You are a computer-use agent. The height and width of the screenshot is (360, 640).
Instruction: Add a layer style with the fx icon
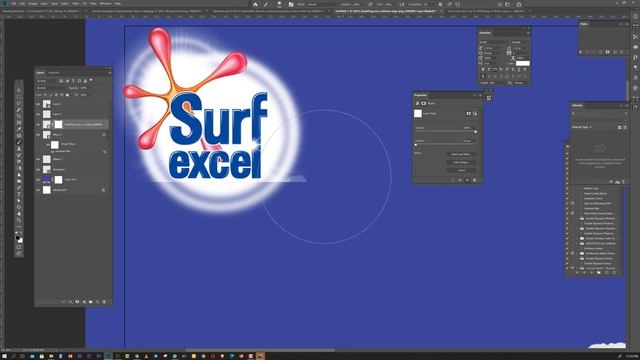coord(71,302)
